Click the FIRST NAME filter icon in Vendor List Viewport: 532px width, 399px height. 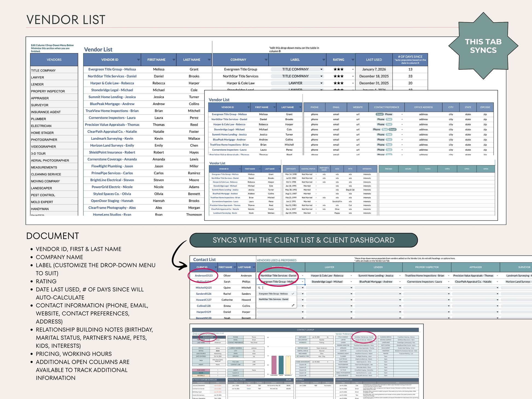(174, 60)
